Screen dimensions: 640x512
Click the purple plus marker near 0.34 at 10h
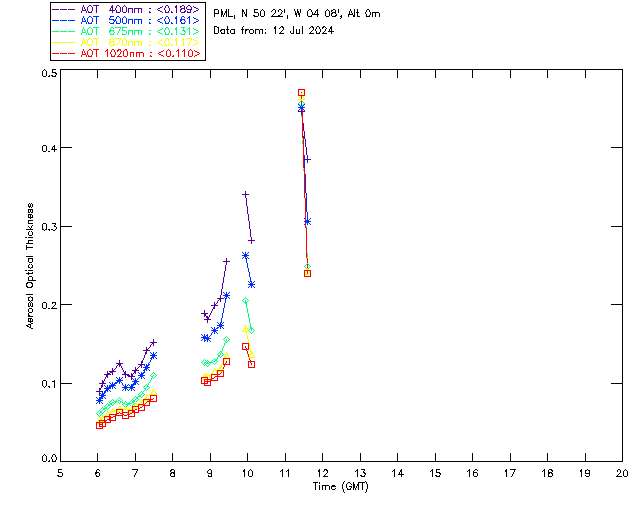(245, 194)
